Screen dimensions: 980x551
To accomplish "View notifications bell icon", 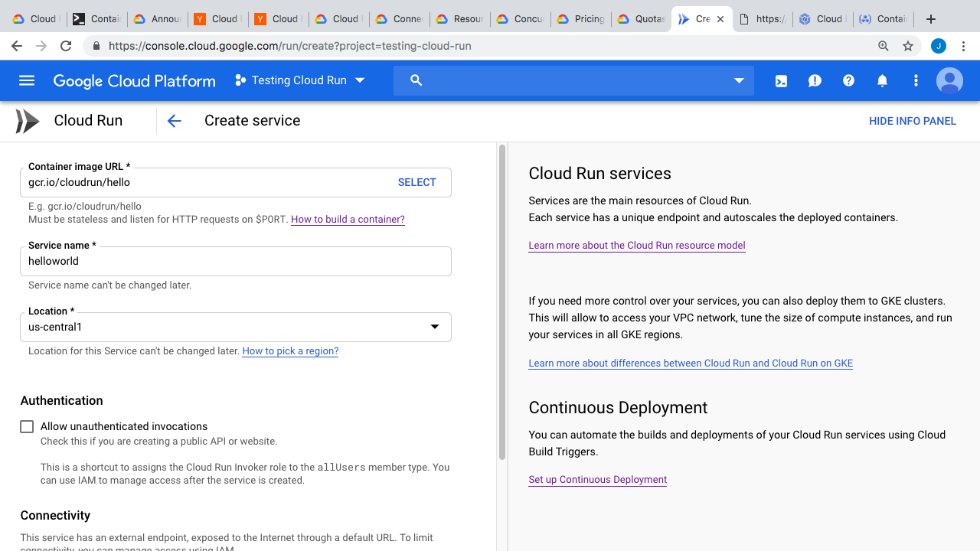I will click(882, 80).
